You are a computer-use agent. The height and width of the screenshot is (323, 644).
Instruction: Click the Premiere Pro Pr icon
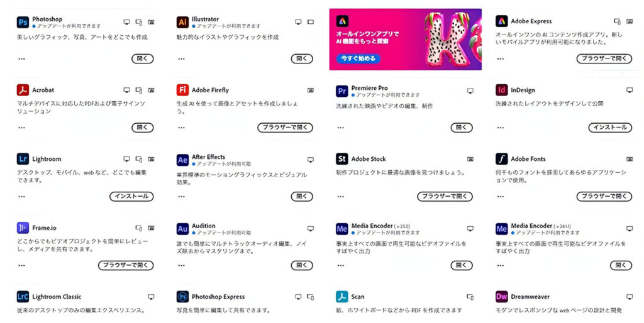pos(341,91)
